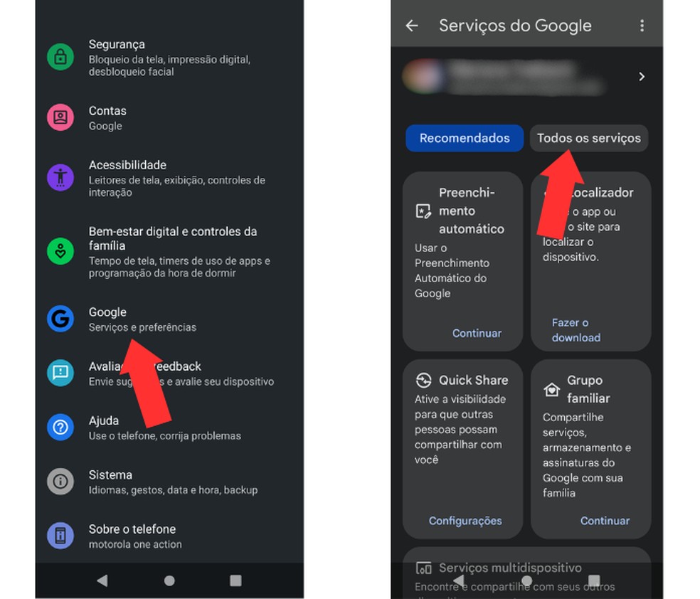Expand the Google account chevron arrow
The width and height of the screenshot is (700, 599).
coord(642,76)
